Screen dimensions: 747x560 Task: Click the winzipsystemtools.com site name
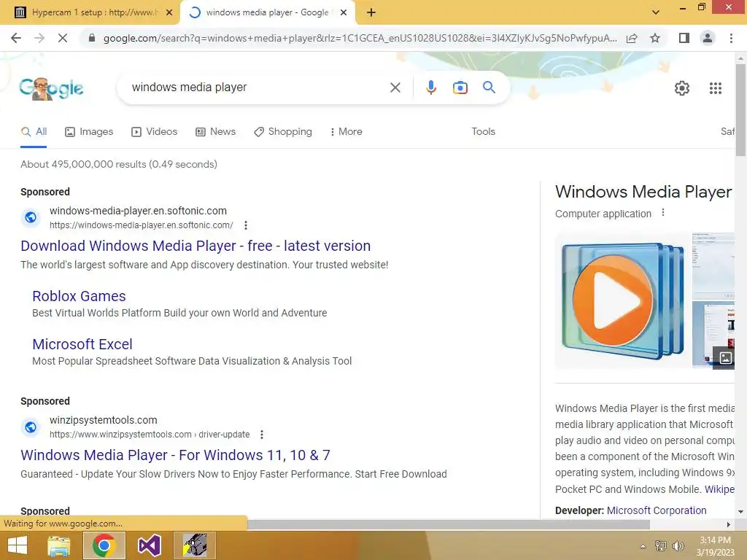pos(104,420)
